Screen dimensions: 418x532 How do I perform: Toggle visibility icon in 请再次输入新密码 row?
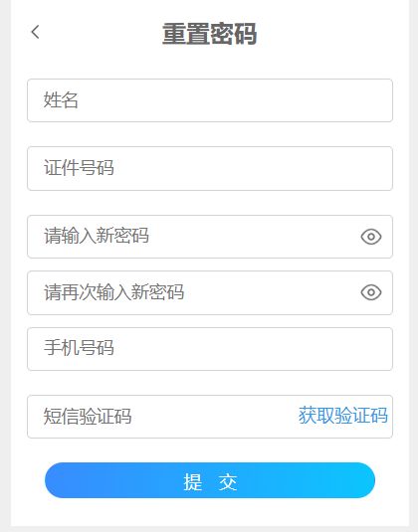click(x=371, y=292)
